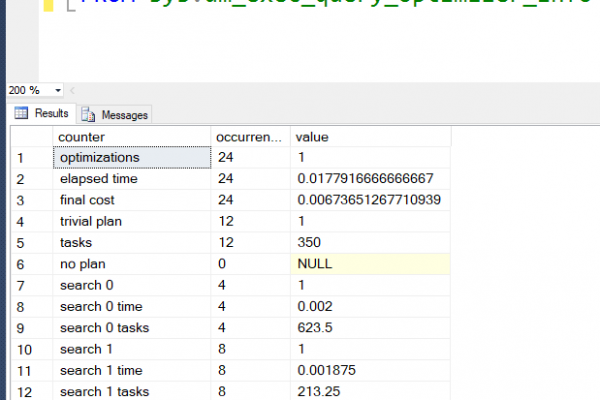Click the occurrence column header

click(251, 137)
